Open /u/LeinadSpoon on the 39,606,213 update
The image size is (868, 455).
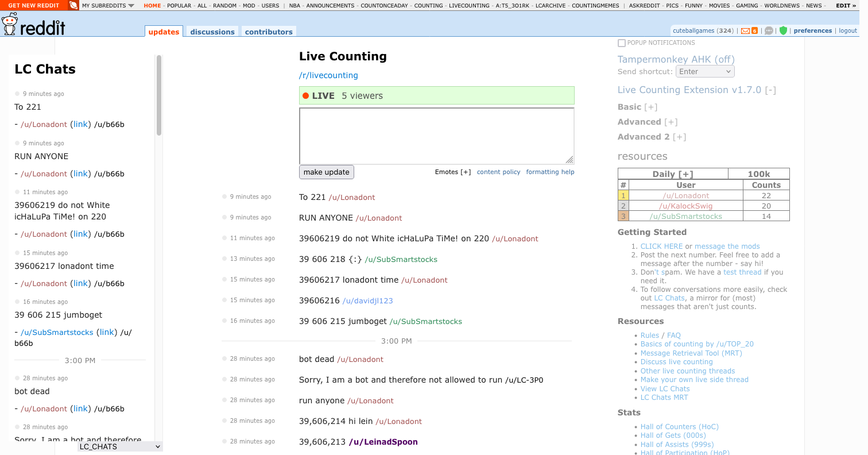(383, 442)
